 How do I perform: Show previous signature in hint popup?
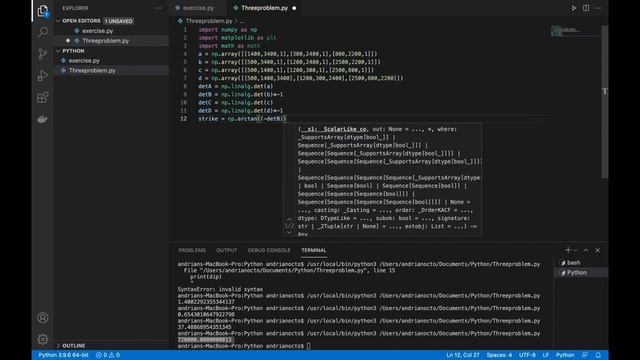pos(289,220)
